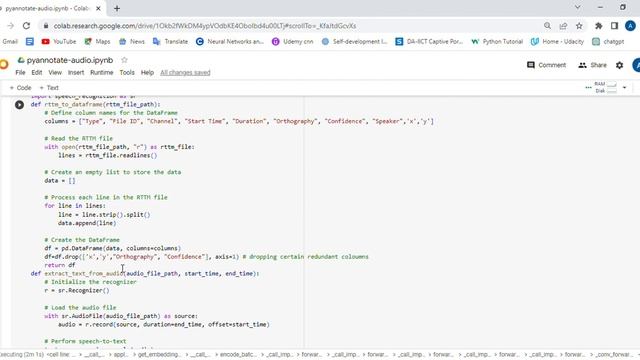Viewport: 640px width, 360px height.
Task: Open the Runtime menu
Action: [102, 73]
